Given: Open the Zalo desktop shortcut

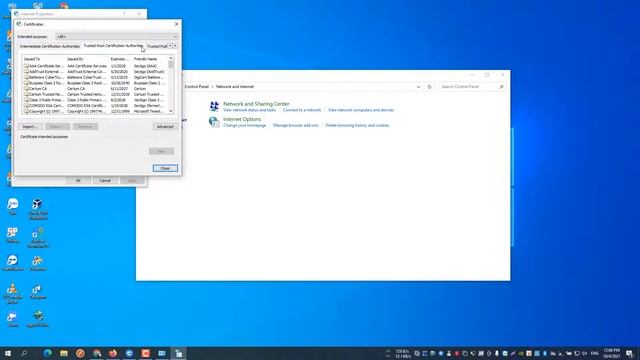Looking at the screenshot, I should point(13,206).
